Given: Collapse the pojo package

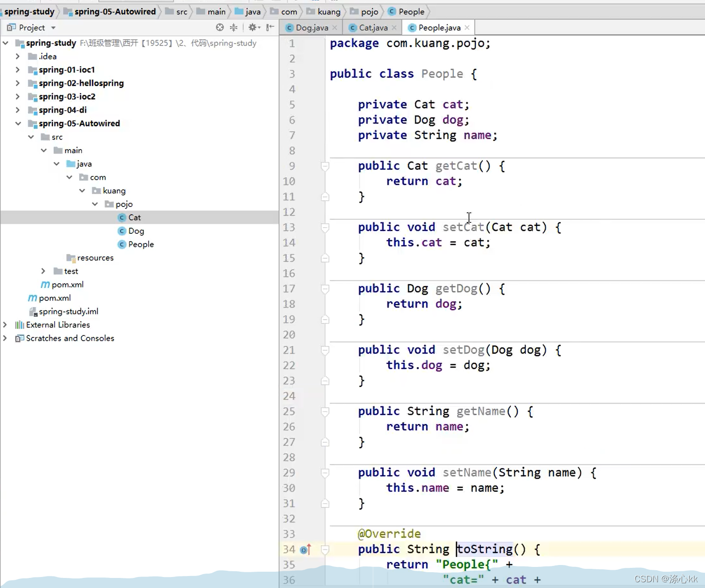Looking at the screenshot, I should point(95,204).
